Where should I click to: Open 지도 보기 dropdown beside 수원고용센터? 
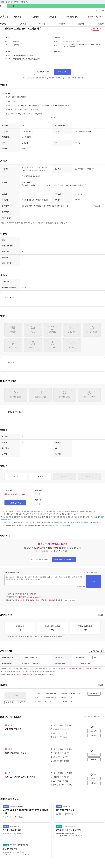pyautogui.click(x=98, y=657)
